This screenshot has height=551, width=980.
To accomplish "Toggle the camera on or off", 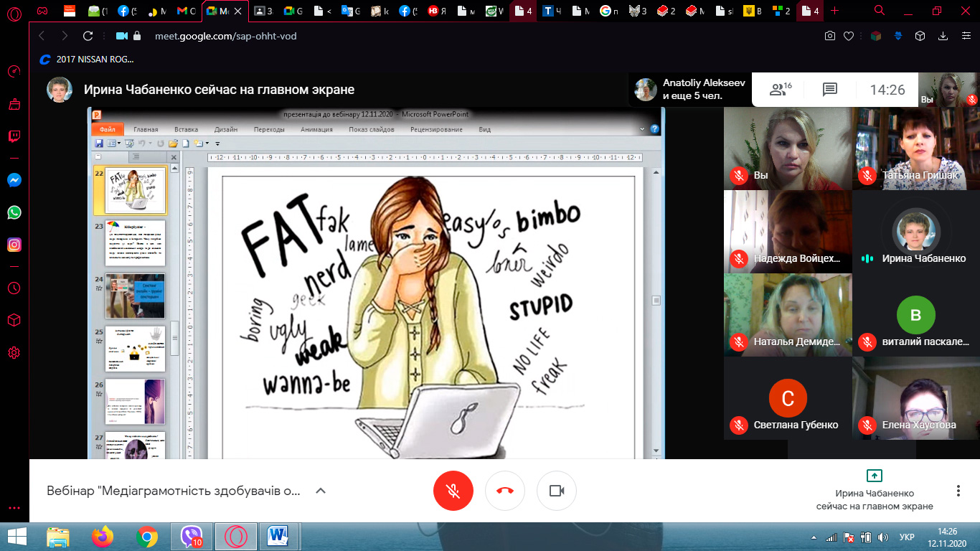I will [x=557, y=491].
